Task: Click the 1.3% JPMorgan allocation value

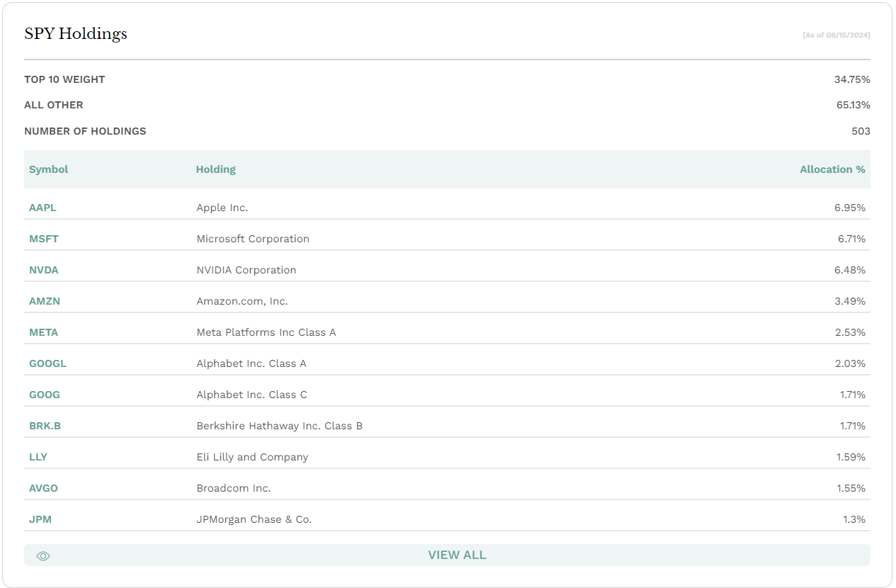Action: (854, 519)
